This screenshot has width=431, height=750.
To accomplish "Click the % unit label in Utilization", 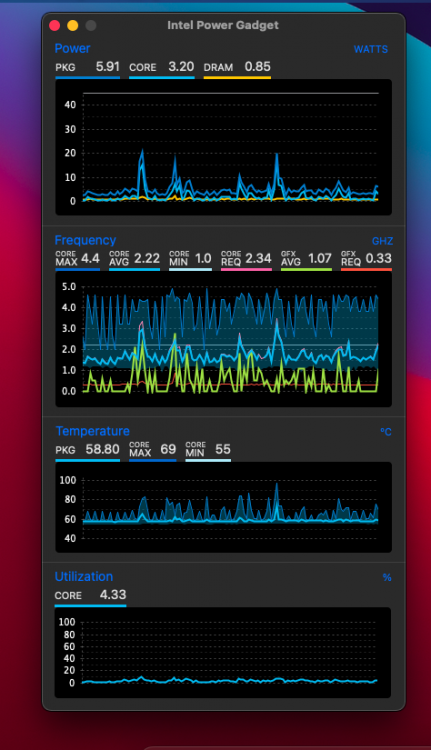I will [x=387, y=577].
